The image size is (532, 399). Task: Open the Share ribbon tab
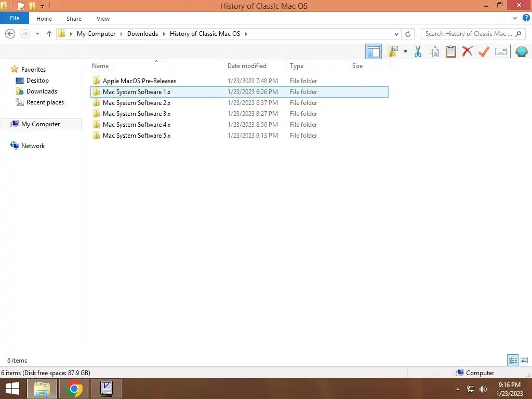point(74,19)
